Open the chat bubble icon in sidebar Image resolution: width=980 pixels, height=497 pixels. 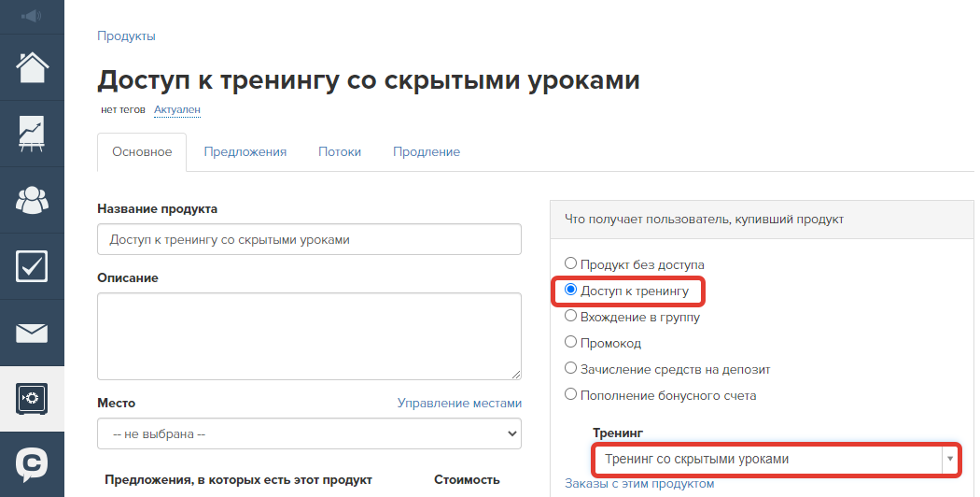coord(32,464)
